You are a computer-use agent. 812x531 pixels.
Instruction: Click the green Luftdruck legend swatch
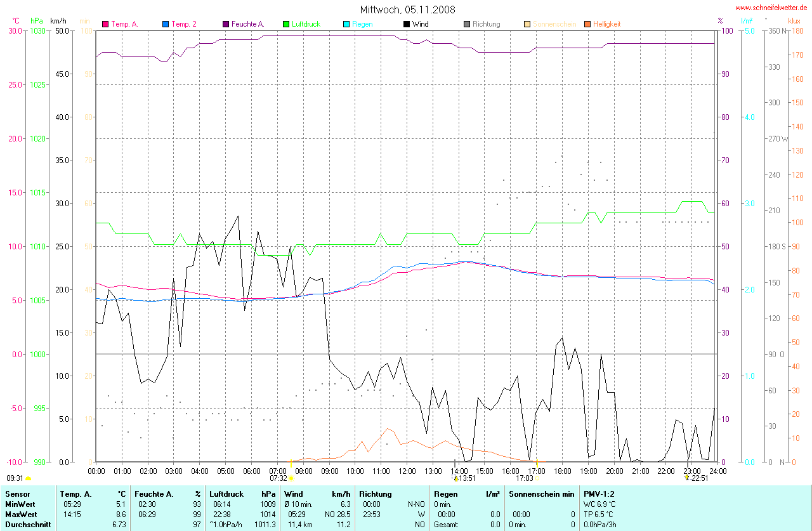286,24
